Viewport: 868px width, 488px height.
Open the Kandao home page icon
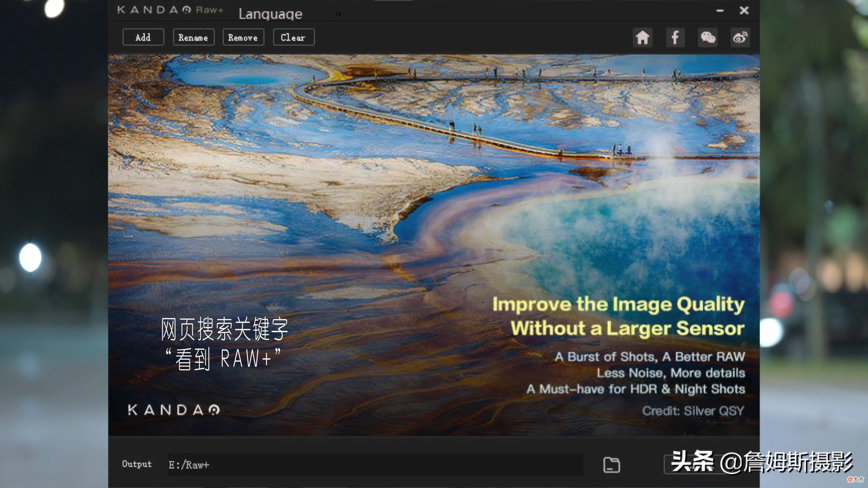pyautogui.click(x=643, y=37)
